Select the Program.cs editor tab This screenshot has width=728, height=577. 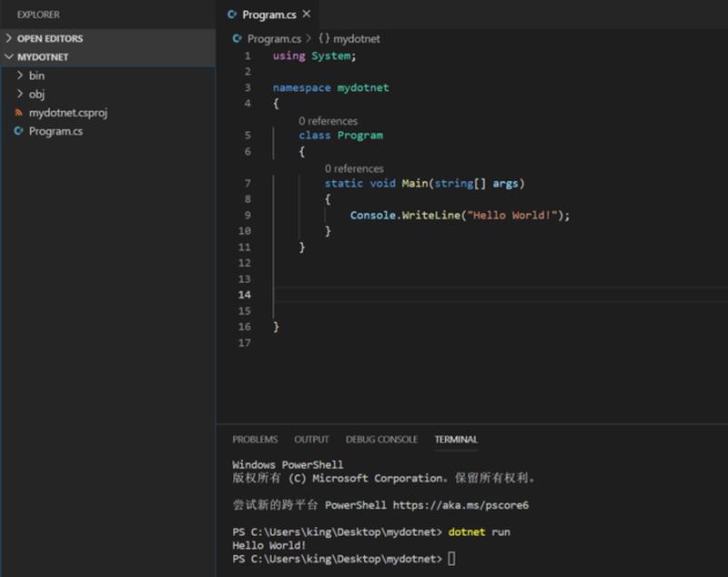(268, 15)
